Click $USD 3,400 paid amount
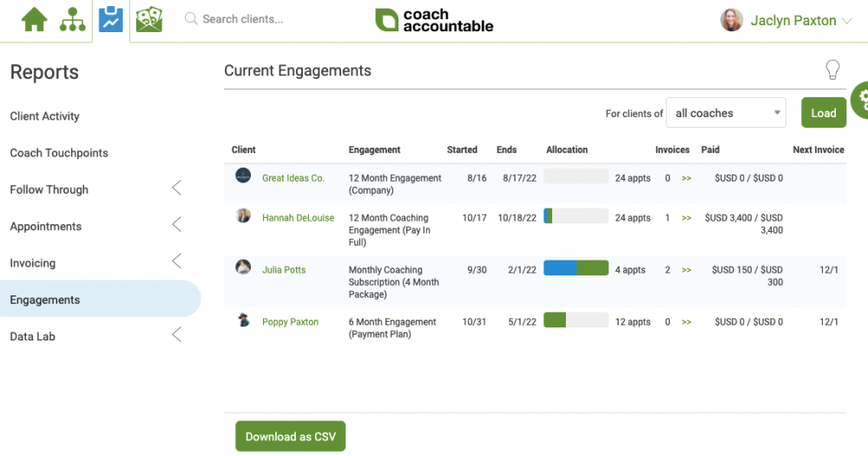Screen dimensions: 868x456 point(744,224)
